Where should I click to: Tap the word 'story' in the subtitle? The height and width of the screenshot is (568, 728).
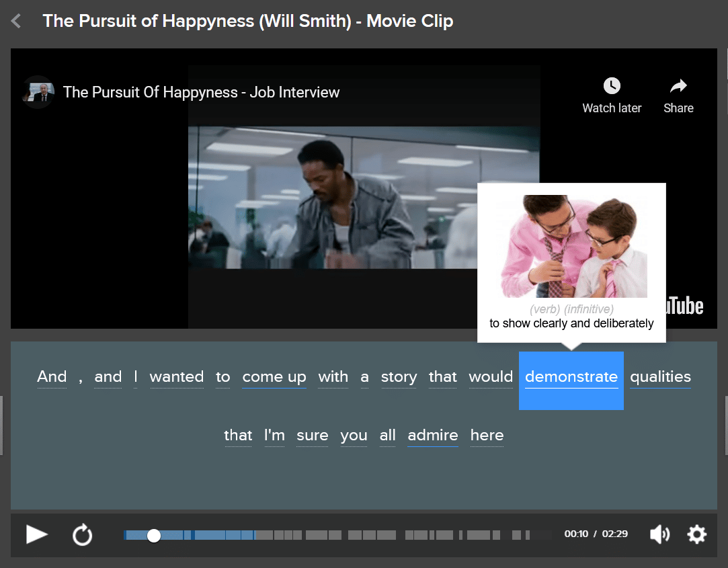click(399, 377)
